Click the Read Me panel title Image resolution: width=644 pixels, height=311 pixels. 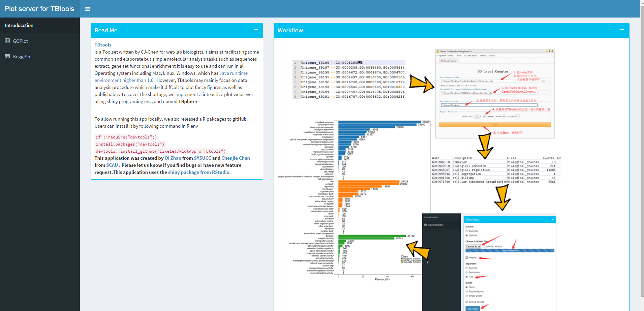[x=106, y=30]
